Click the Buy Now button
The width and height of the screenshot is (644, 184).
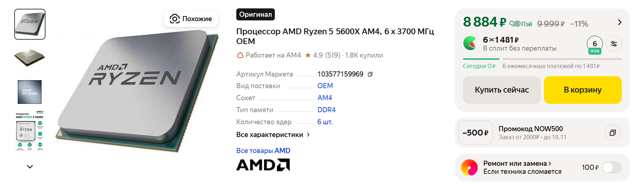[502, 90]
